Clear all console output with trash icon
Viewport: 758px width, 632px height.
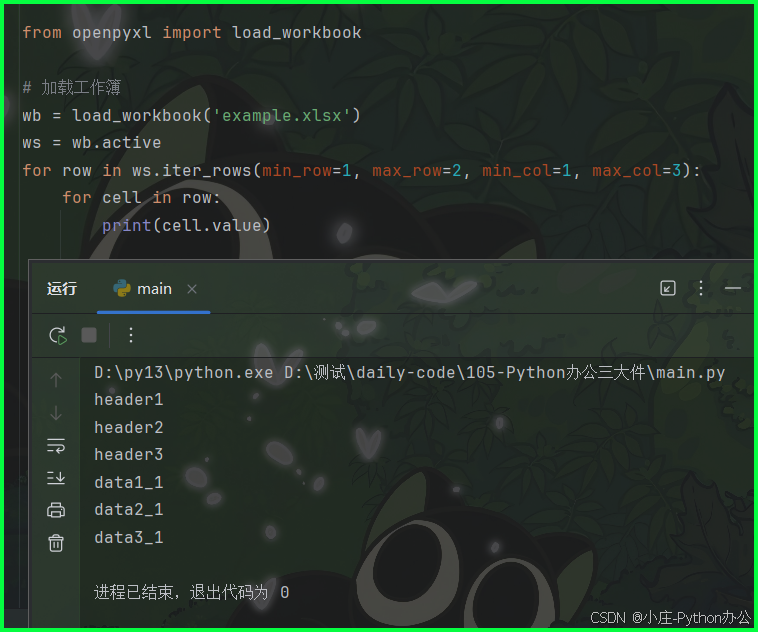tap(56, 543)
